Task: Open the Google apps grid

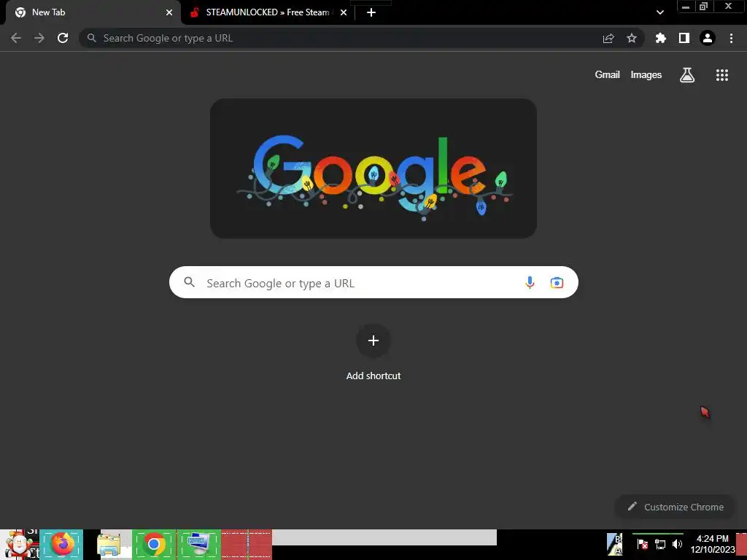Action: pyautogui.click(x=722, y=75)
